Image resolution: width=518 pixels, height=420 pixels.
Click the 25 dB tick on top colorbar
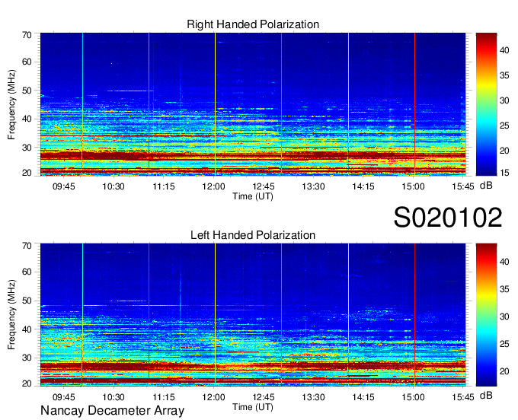pyautogui.click(x=504, y=126)
